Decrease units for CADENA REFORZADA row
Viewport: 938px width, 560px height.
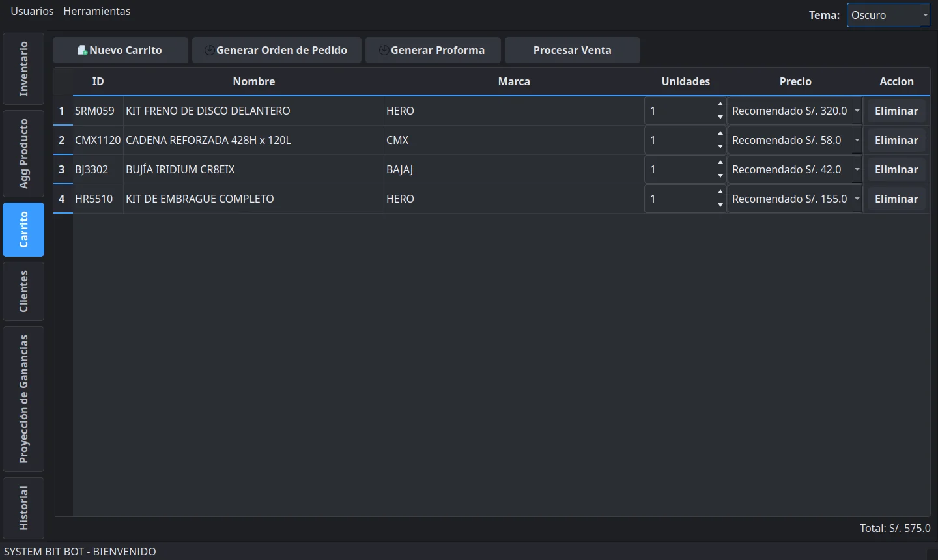pyautogui.click(x=720, y=147)
